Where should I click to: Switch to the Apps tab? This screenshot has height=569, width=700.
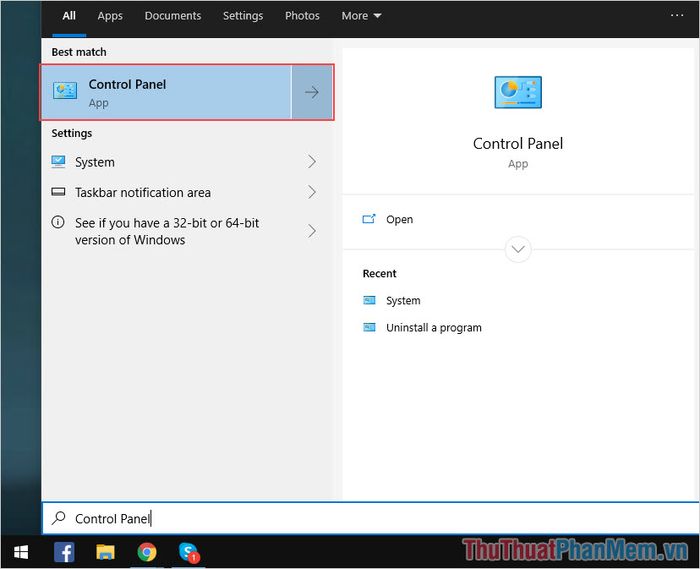[x=110, y=16]
